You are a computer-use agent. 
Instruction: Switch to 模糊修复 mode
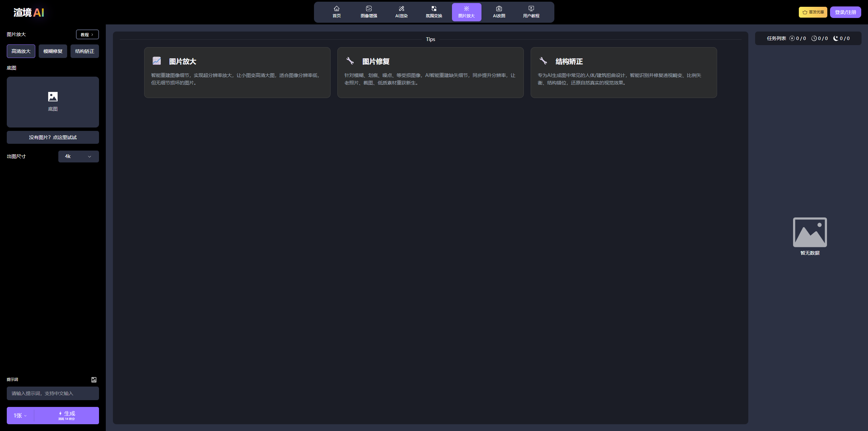coord(53,51)
